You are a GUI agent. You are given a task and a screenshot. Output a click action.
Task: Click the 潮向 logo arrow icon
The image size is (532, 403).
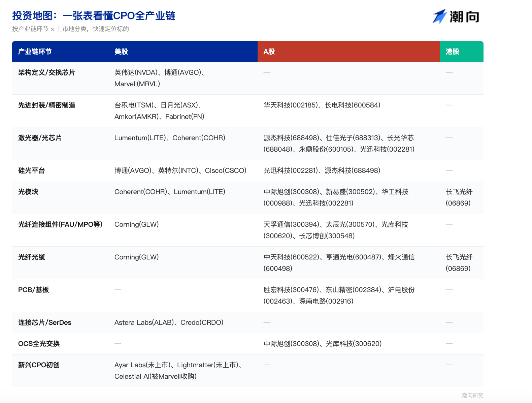click(x=439, y=16)
